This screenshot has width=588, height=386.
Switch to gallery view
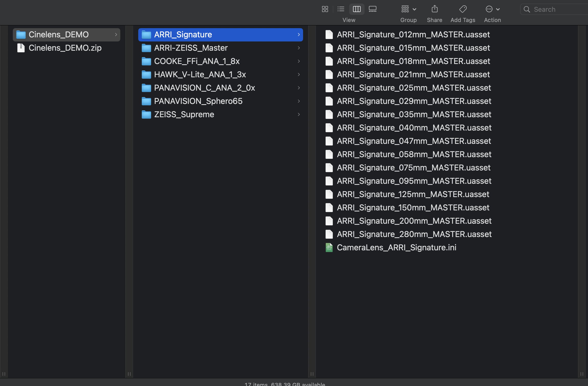click(372, 9)
